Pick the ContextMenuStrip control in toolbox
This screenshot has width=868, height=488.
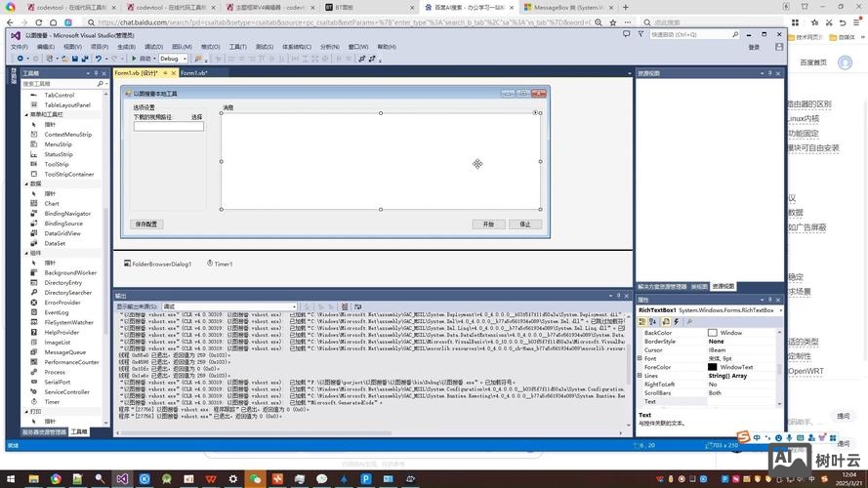[x=67, y=135]
